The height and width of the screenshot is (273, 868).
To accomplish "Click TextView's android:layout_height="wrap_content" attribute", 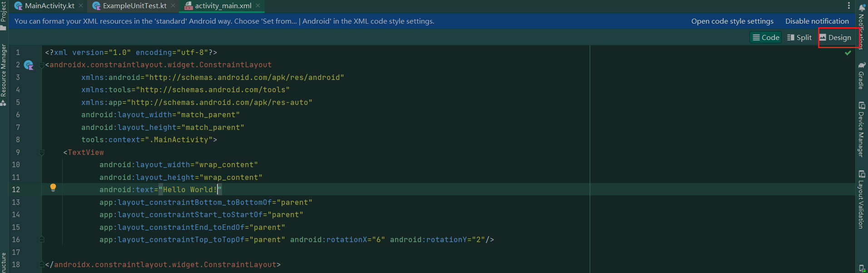I will click(181, 178).
